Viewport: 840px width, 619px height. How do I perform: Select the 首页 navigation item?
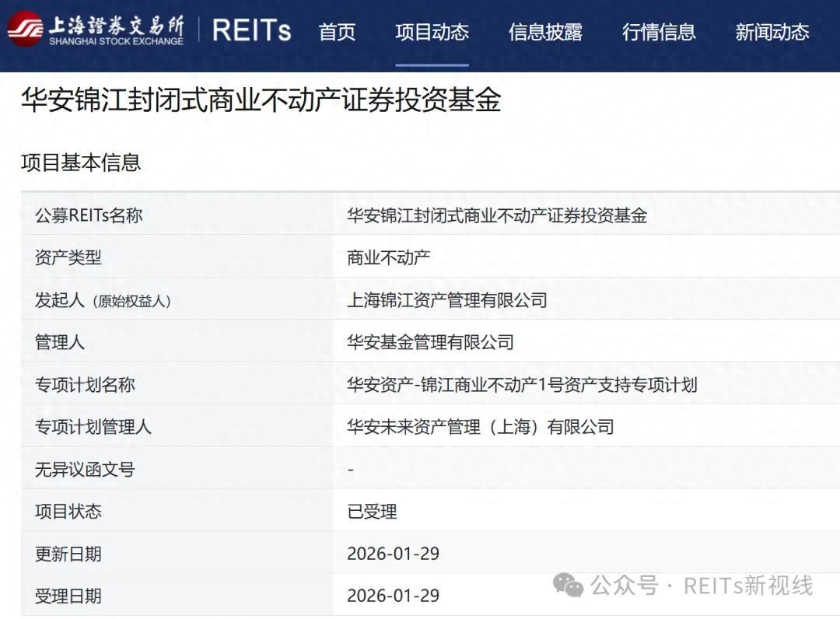click(x=336, y=33)
